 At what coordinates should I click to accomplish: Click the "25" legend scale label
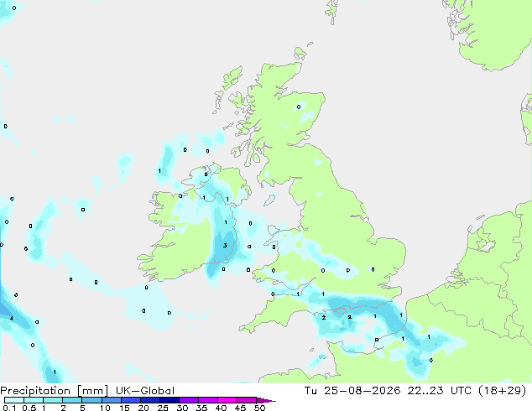point(163,408)
